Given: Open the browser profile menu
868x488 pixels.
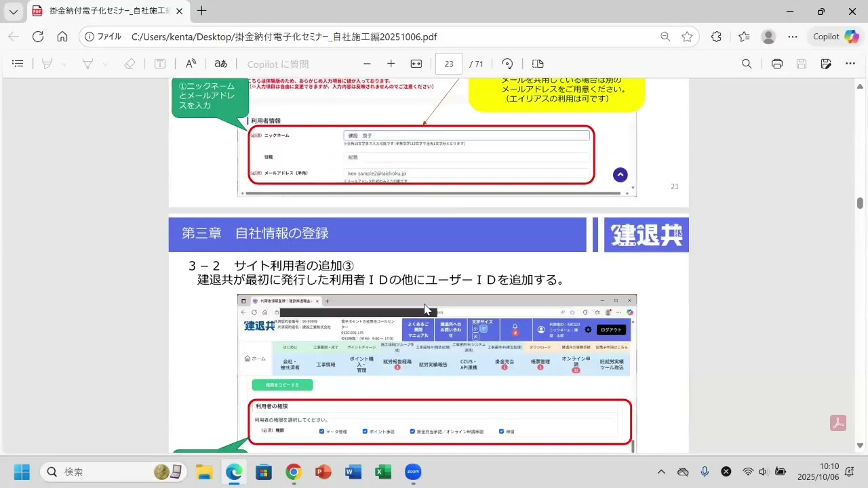Looking at the screenshot, I should 768,37.
